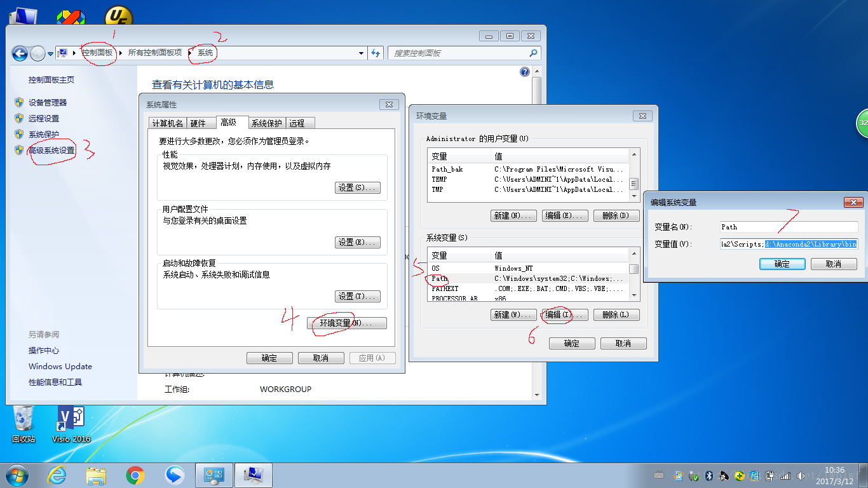The height and width of the screenshot is (488, 868).
Task: Open the Windows Update link in sidebar
Action: tap(60, 366)
